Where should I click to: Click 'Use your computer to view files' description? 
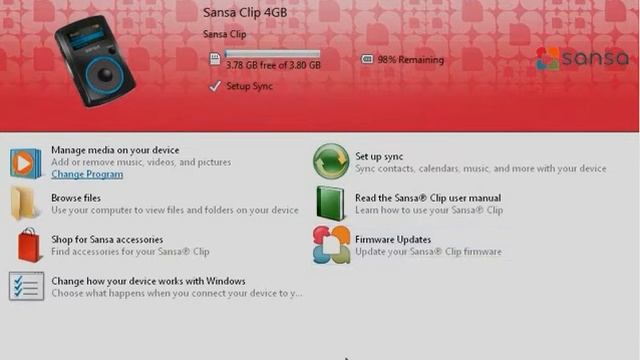click(x=175, y=210)
